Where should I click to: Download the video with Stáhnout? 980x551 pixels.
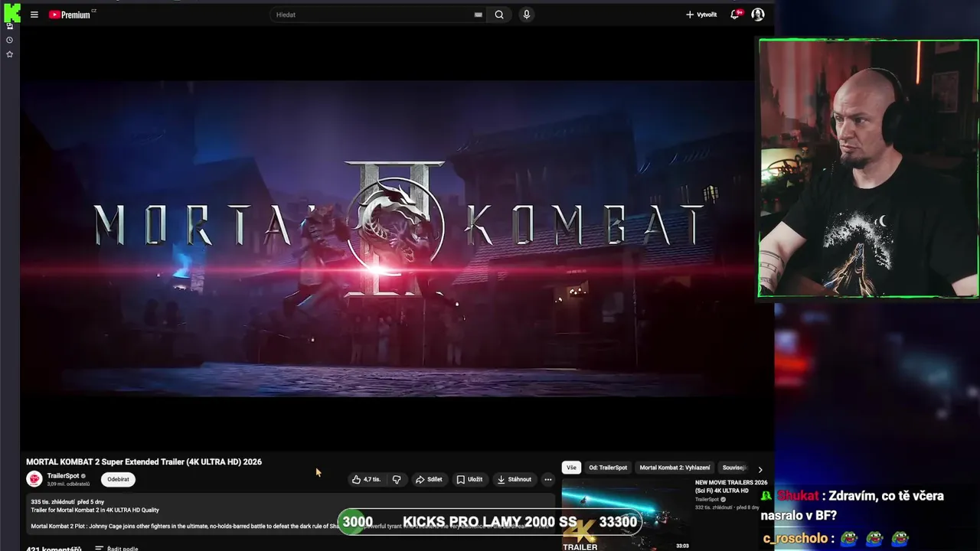point(514,479)
